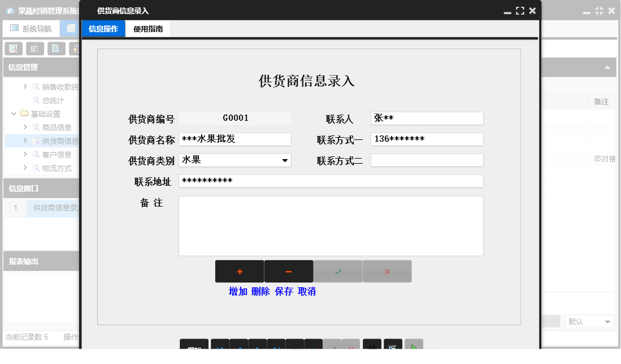Click the save disk icon on bottom toolbar
The image size is (621, 364).
[372, 346]
